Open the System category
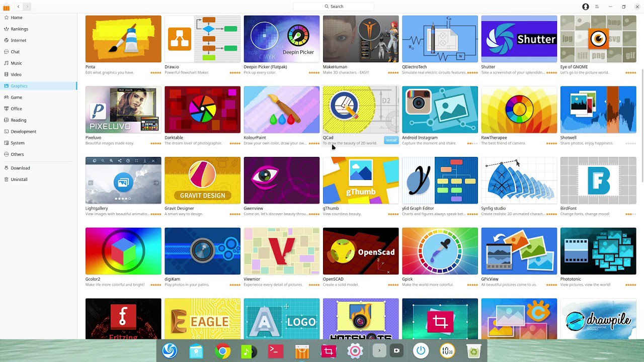644x362 pixels. pos(38,143)
